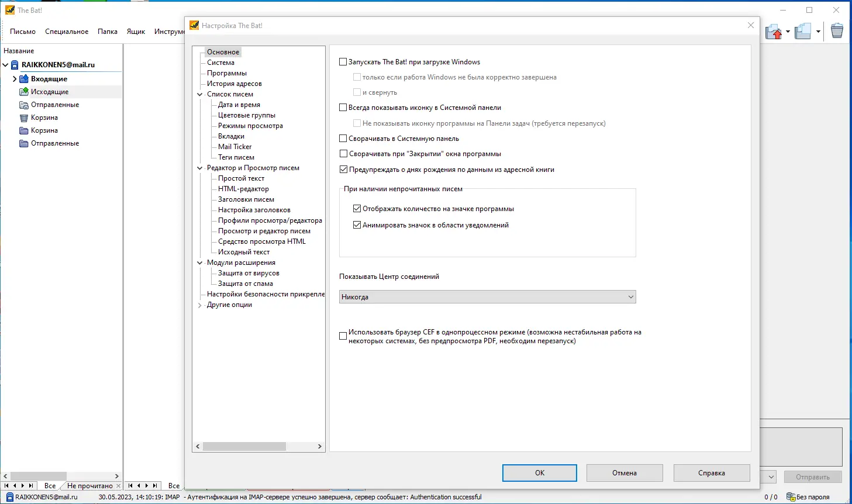Expand the Другие опции tree node
Image resolution: width=852 pixels, height=504 pixels.
[x=200, y=305]
